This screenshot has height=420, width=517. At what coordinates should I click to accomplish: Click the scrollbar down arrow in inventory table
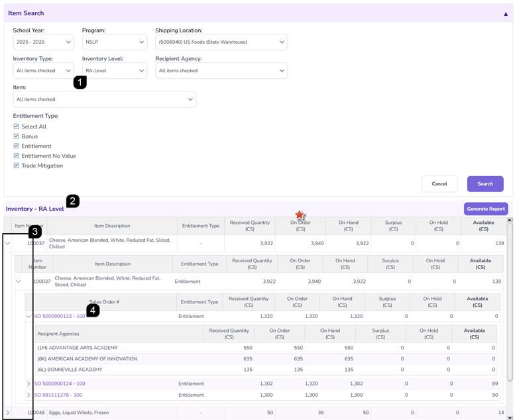coord(510,418)
